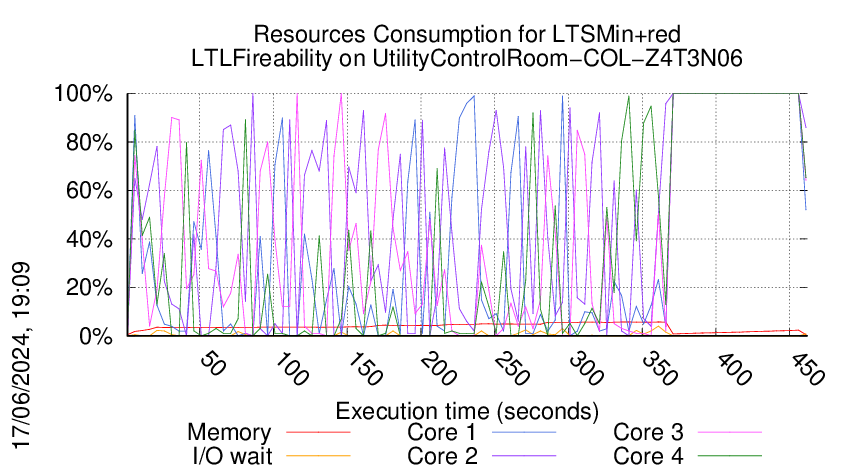Click the 60% y-axis label
Image resolution: width=850 pixels, height=475 pixels.
[89, 191]
